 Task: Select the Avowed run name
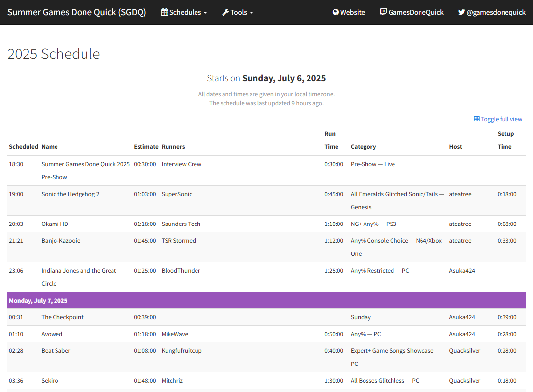tap(52, 334)
